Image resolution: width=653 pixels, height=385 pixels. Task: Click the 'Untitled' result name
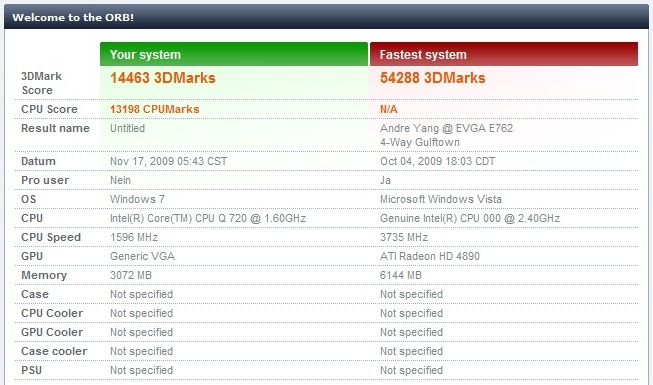[x=127, y=128]
